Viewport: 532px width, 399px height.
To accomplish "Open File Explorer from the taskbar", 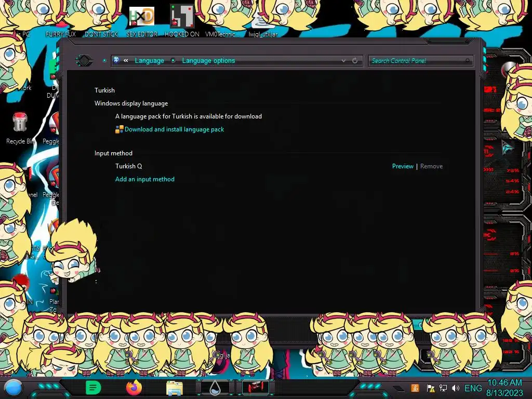I will [175, 388].
